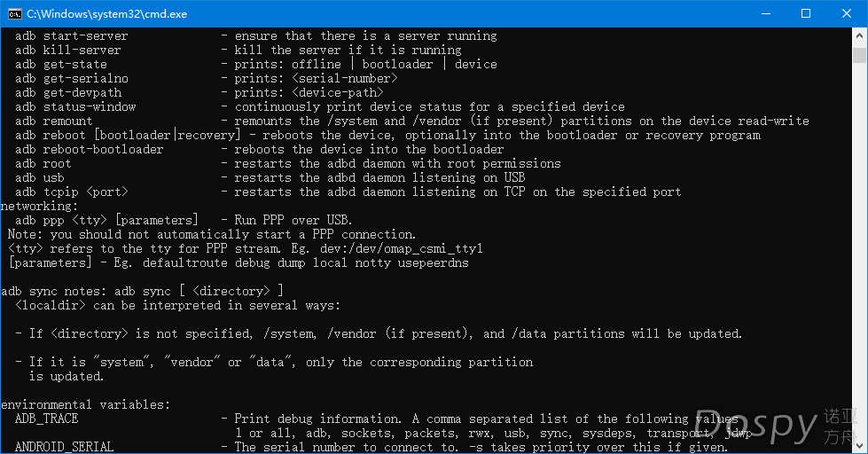Click the vertical scrollbar thumb
This screenshot has height=454, width=868.
coord(859,55)
